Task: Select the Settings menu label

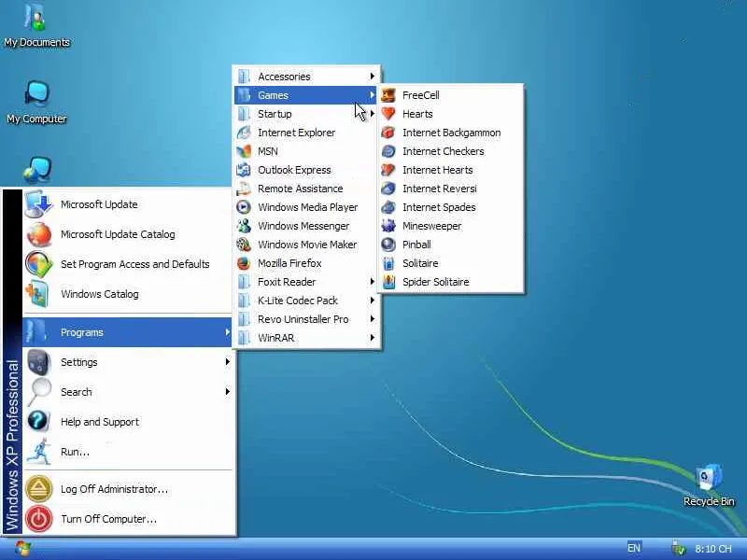Action: 79,362
